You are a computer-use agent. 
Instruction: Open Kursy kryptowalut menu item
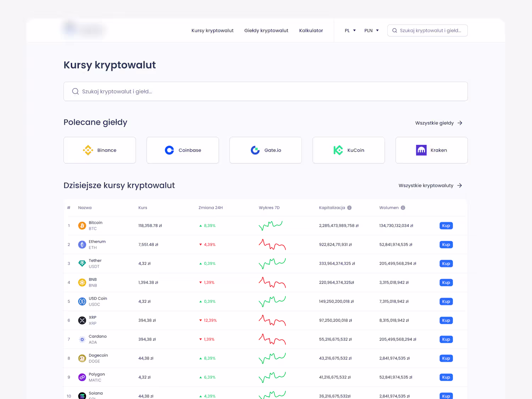click(x=212, y=31)
